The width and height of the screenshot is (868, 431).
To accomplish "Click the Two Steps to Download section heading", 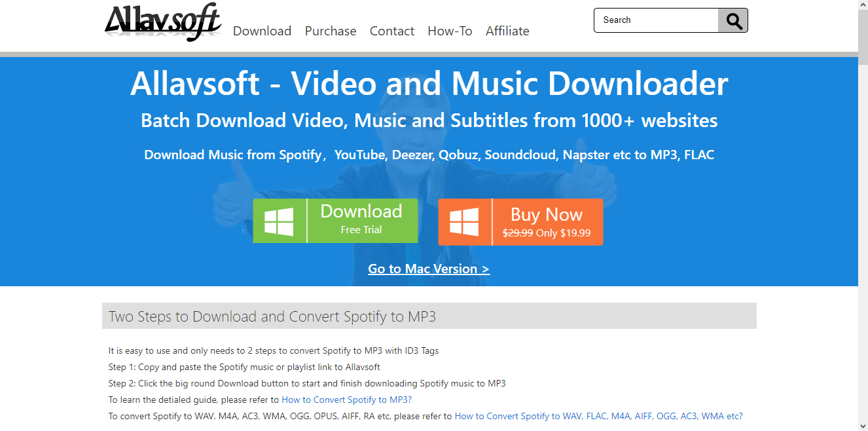I will click(272, 317).
